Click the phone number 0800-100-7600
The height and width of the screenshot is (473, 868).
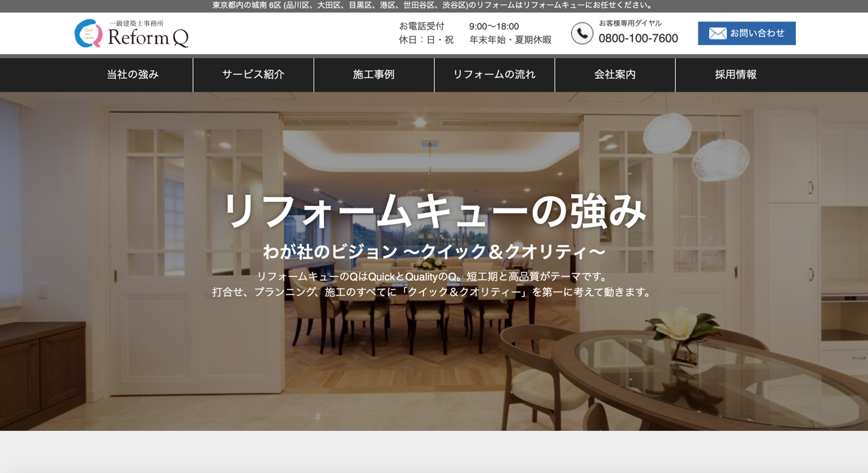[638, 39]
